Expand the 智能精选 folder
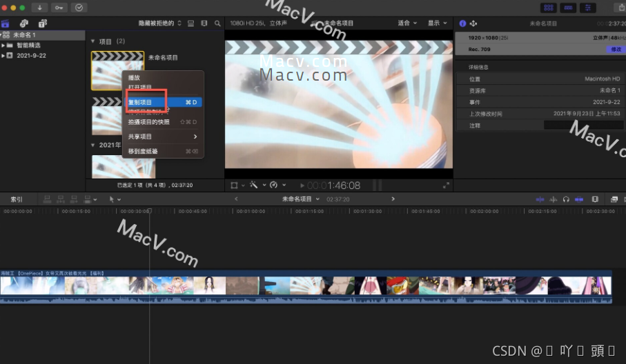626x364 pixels. click(x=3, y=45)
